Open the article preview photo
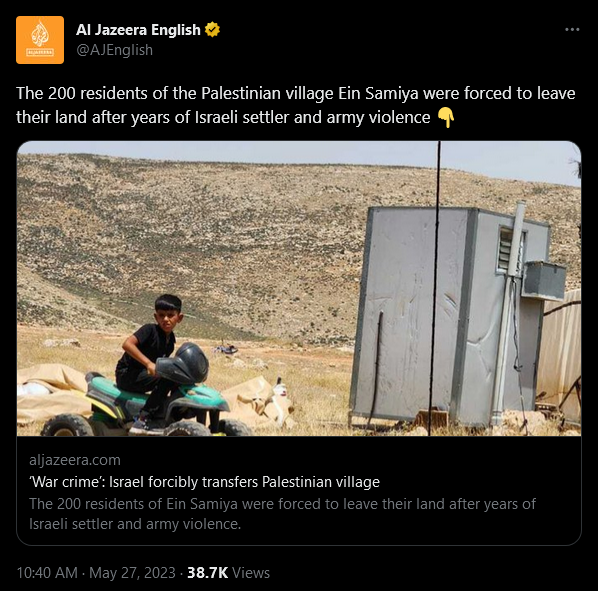Screen dimensions: 598x591 [x=299, y=289]
